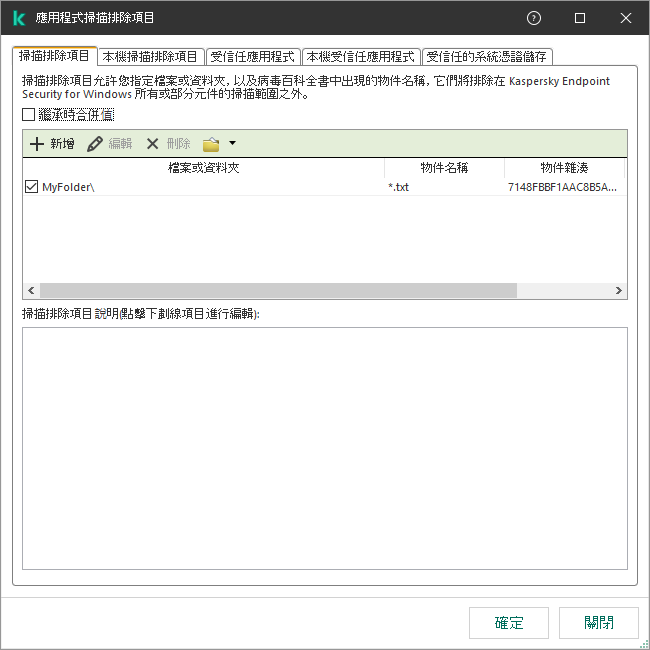
Task: Click the horizontal scrollbar thumb
Action: [x=278, y=290]
